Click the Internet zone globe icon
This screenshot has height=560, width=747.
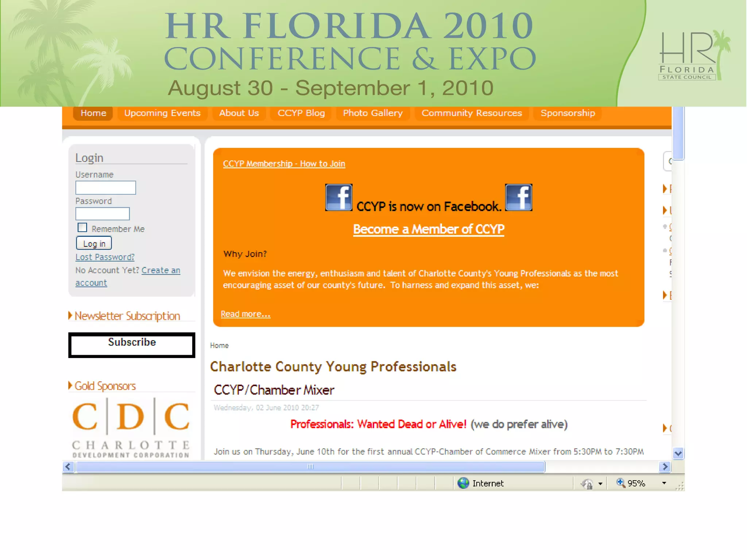463,483
